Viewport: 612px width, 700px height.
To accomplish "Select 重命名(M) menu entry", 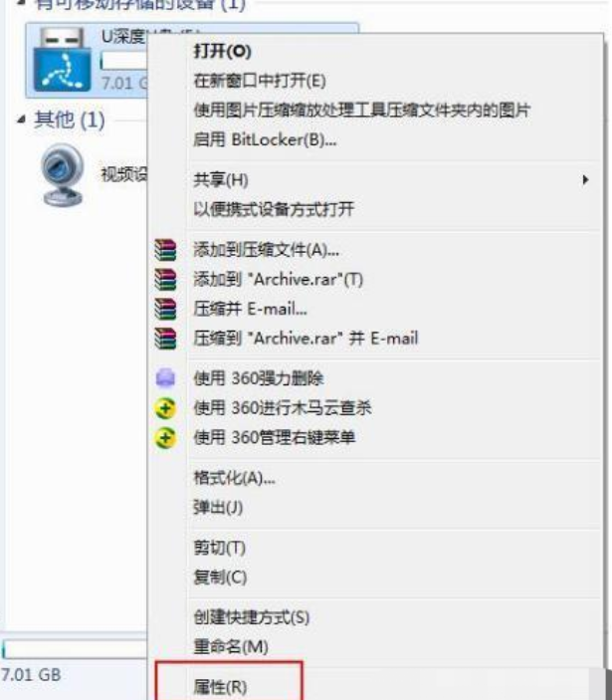I will [x=231, y=646].
